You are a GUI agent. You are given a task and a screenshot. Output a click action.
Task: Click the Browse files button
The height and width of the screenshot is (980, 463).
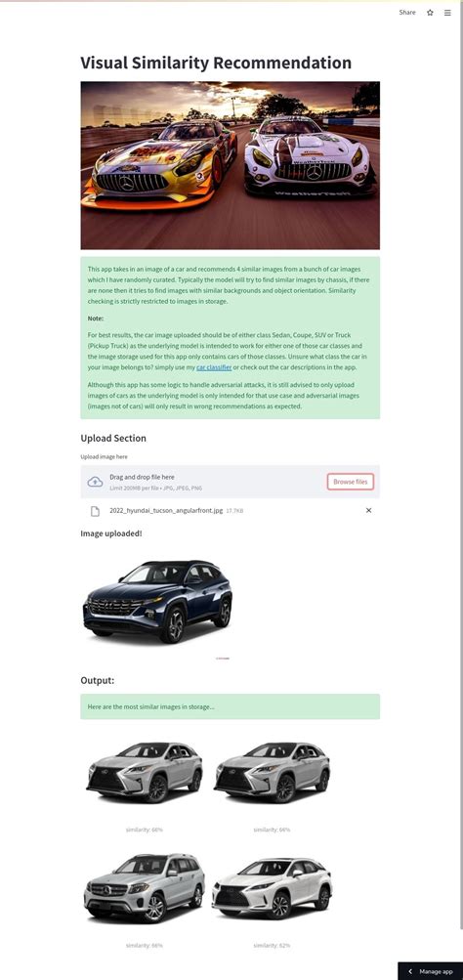click(x=351, y=482)
